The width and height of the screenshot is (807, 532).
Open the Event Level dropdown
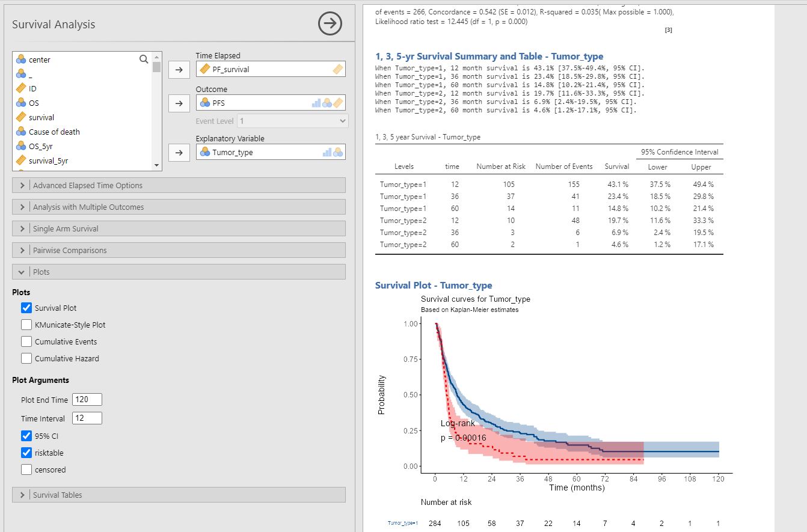click(x=292, y=121)
